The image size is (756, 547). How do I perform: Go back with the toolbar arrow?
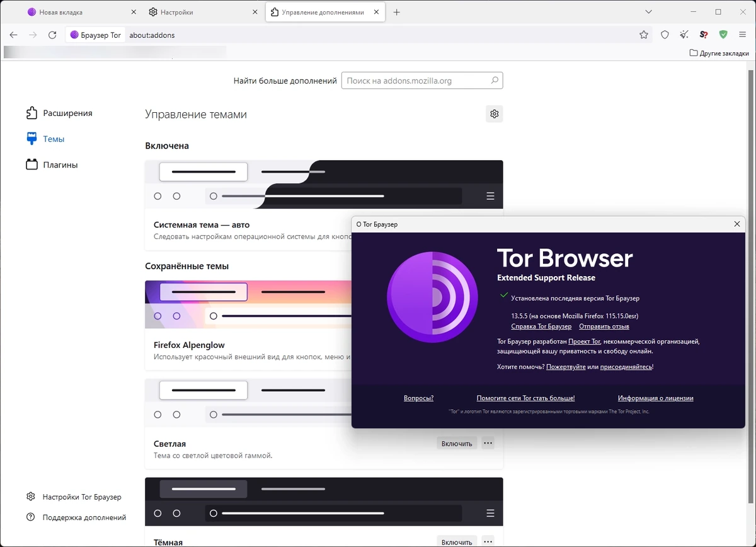[13, 35]
